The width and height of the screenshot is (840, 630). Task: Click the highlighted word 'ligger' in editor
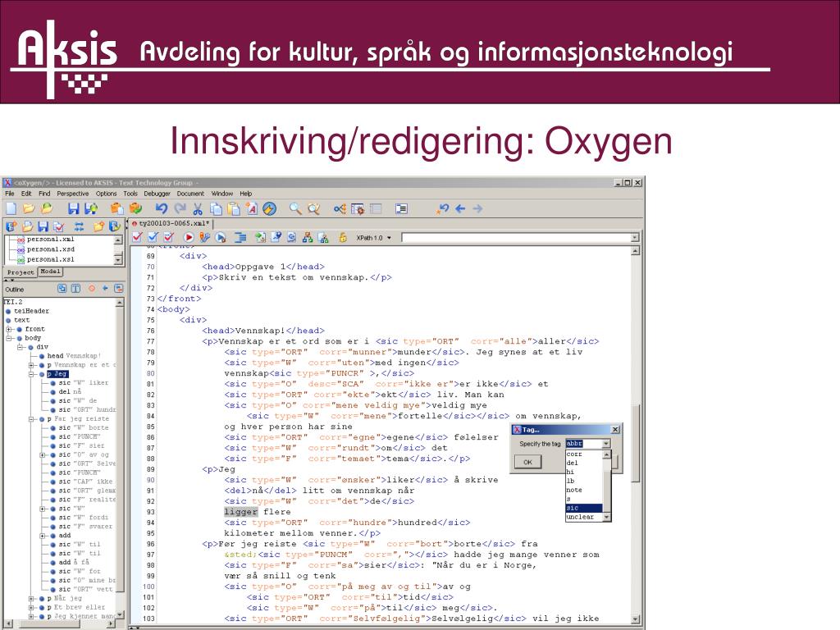[240, 512]
